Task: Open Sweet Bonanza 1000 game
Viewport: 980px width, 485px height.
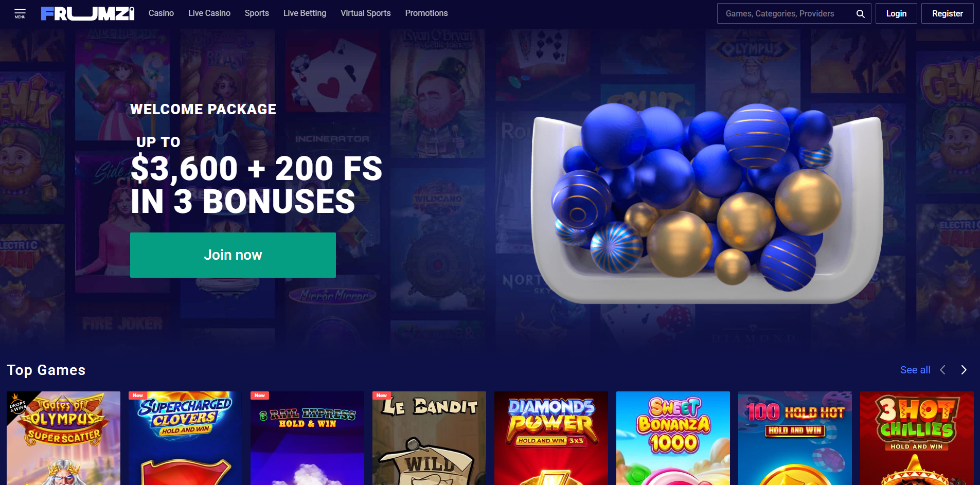Action: (x=673, y=438)
